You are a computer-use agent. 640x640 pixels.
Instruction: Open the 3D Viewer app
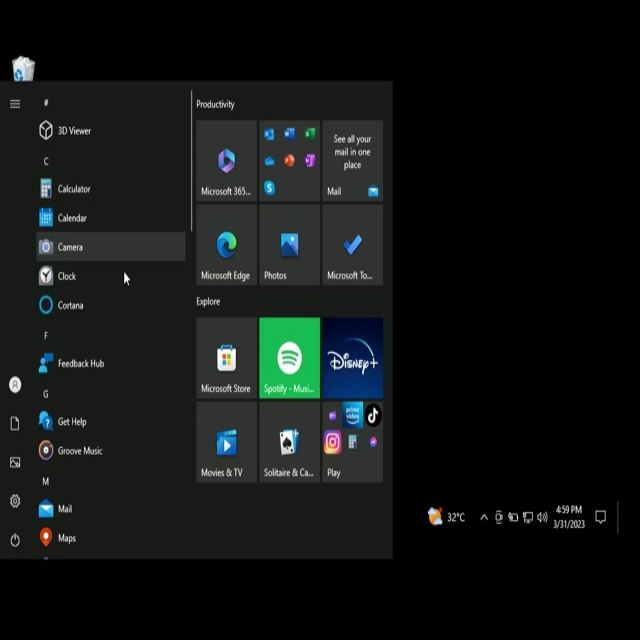click(x=73, y=131)
